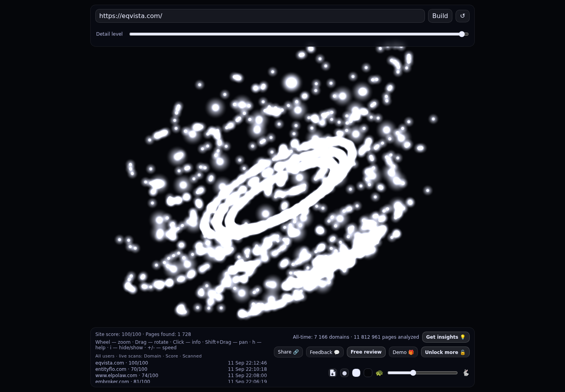565x392 pixels.
Task: Focus the URL input field
Action: click(260, 16)
